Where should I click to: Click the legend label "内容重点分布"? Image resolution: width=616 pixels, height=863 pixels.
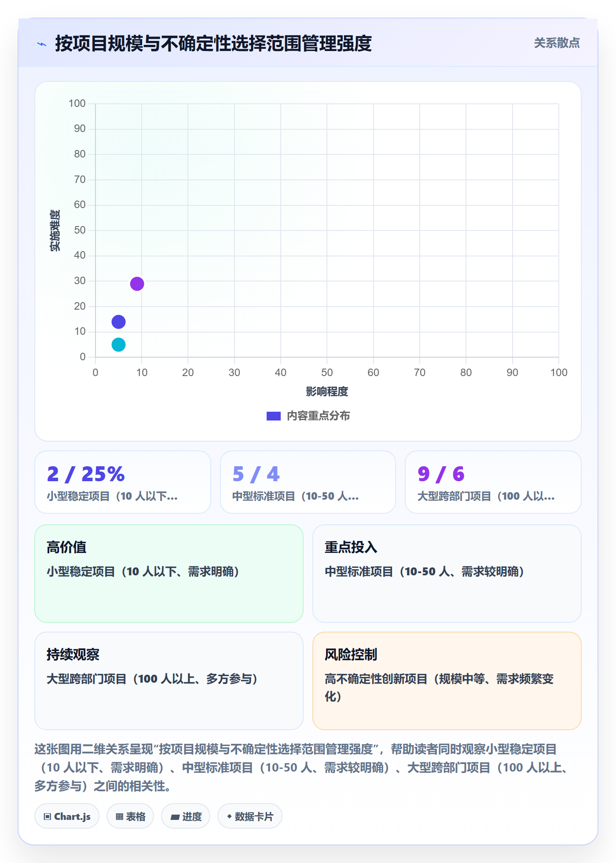318,416
